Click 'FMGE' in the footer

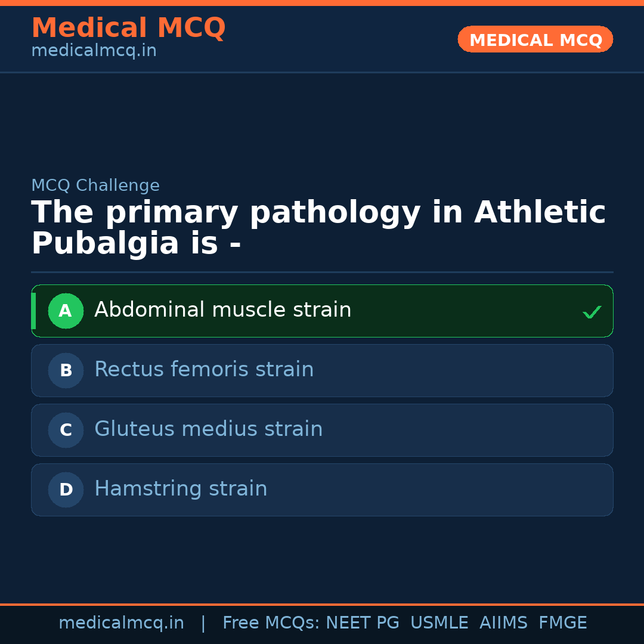[562, 623]
